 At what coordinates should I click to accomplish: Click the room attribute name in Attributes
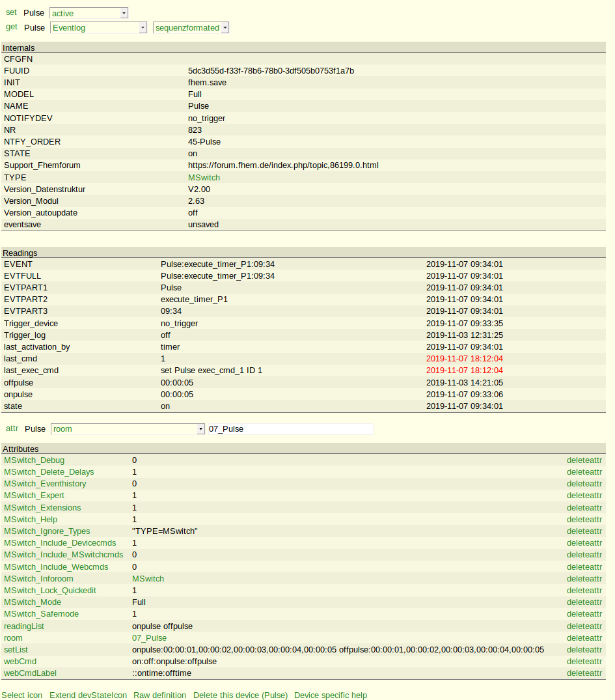14,638
